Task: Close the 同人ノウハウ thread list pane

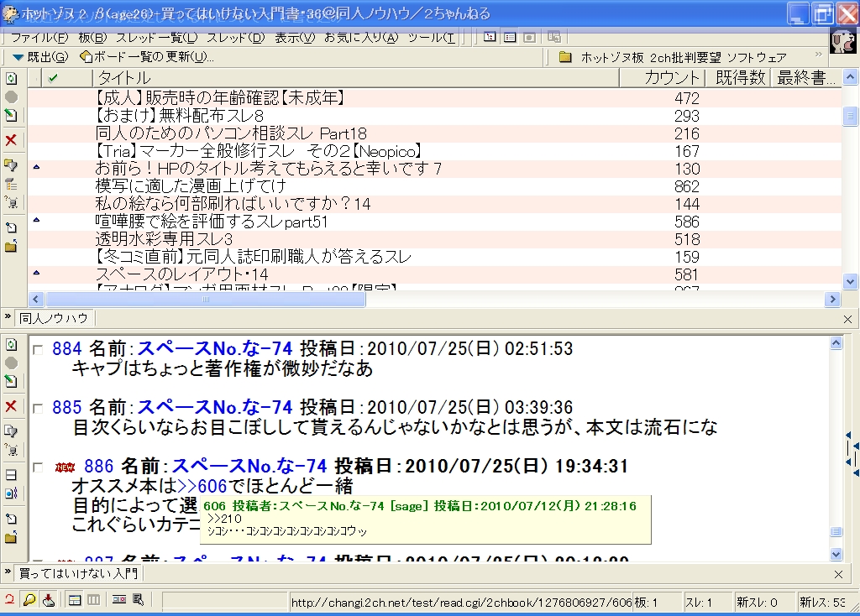Action: click(847, 319)
